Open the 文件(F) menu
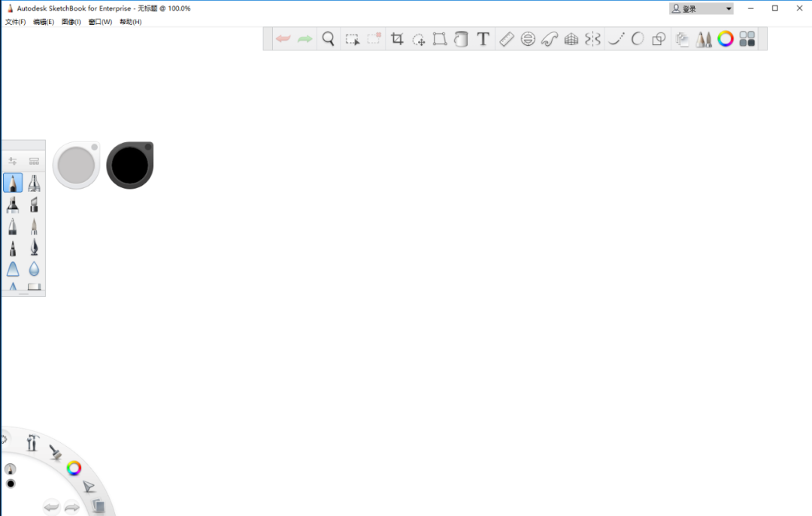The height and width of the screenshot is (516, 812). 16,22
